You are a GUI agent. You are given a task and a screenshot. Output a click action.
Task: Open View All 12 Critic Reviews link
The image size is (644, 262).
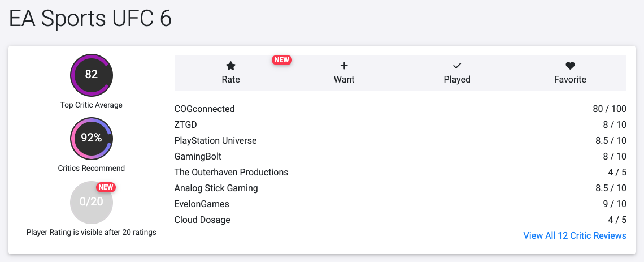(x=575, y=235)
